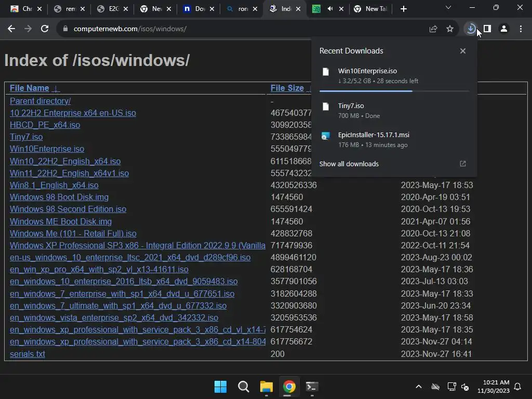Switch to the Dov tab
The width and height of the screenshot is (532, 399).
pos(199,9)
